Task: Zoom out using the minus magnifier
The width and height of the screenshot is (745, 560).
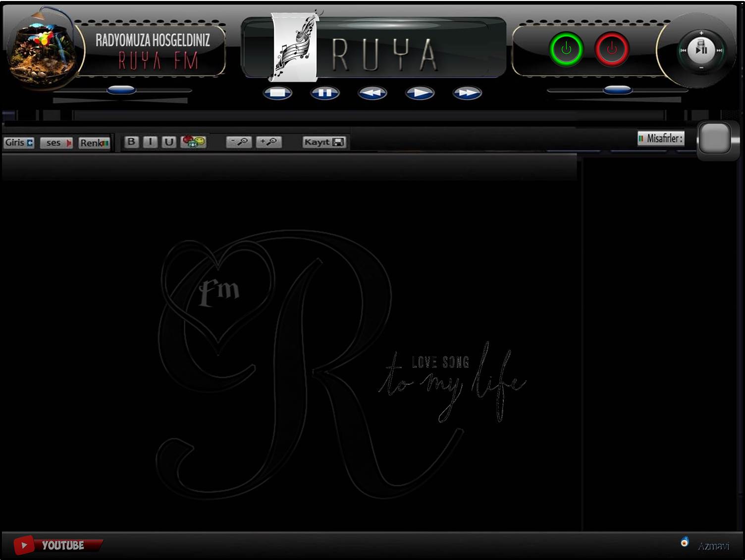Action: click(x=239, y=142)
